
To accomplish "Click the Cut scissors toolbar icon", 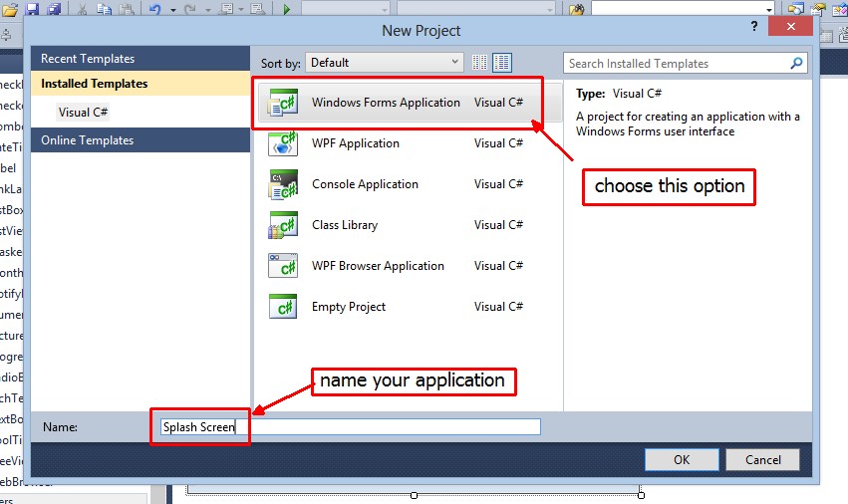I will pyautogui.click(x=82, y=8).
